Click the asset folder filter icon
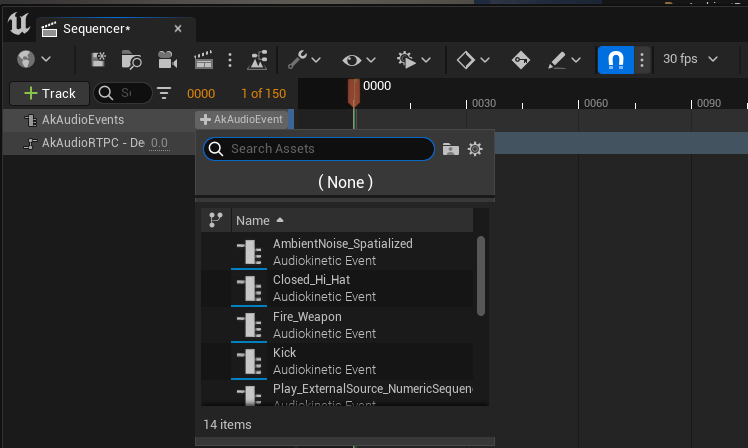 tap(450, 149)
